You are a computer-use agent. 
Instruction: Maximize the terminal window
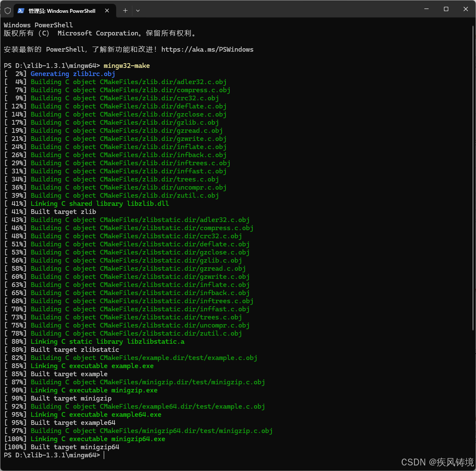446,9
